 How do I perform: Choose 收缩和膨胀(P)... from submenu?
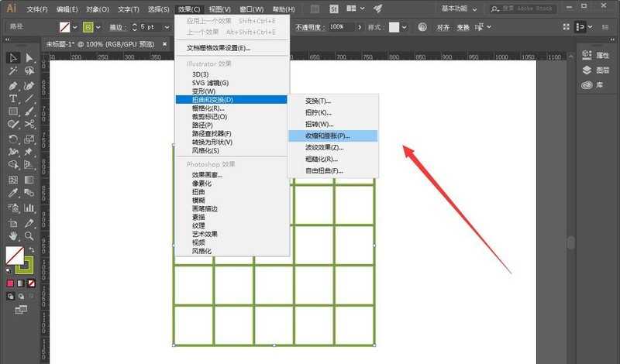click(x=333, y=136)
